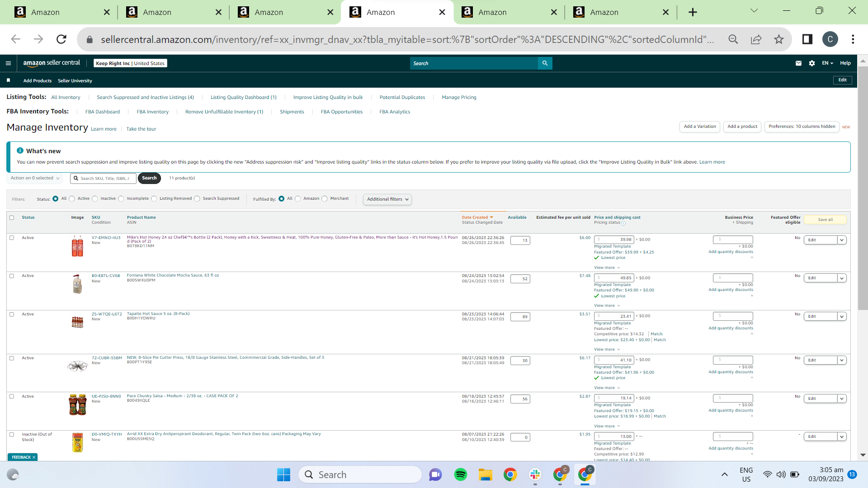Click the SKU, Title, ISBN search field

click(x=103, y=178)
